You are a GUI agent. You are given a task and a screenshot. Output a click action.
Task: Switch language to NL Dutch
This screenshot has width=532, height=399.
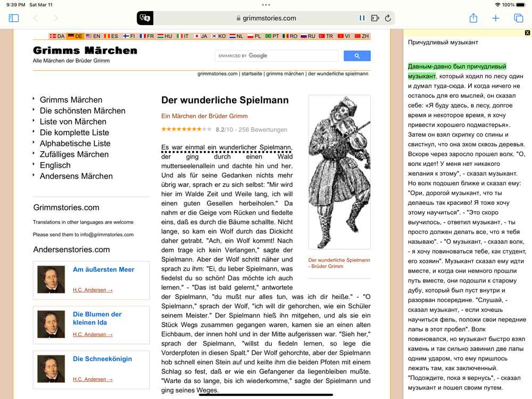click(236, 36)
